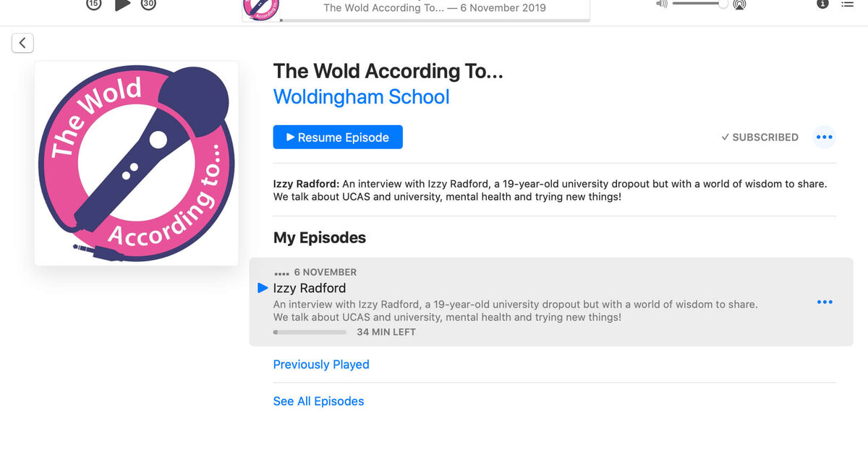Open the Up Next list icon
This screenshot has height=456, width=868.
coord(848,4)
